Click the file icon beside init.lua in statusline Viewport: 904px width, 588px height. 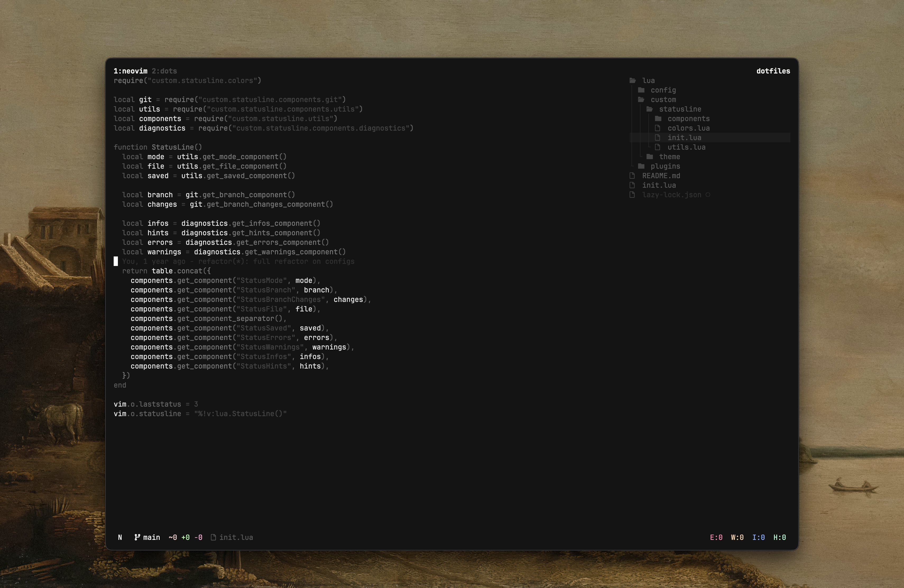214,537
